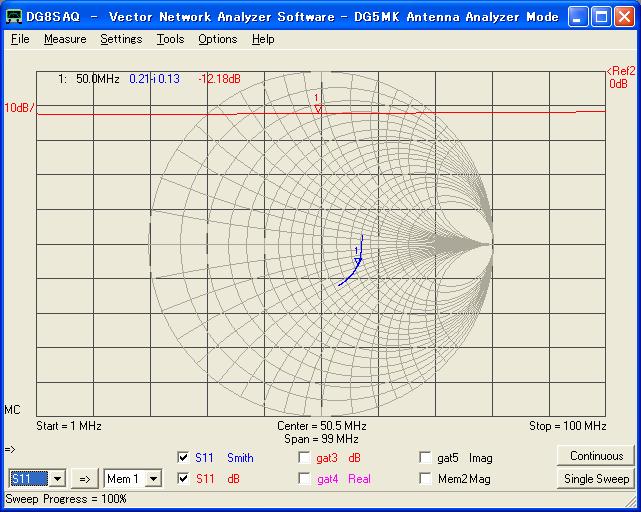
Task: Open the Tools menu
Action: click(x=170, y=39)
